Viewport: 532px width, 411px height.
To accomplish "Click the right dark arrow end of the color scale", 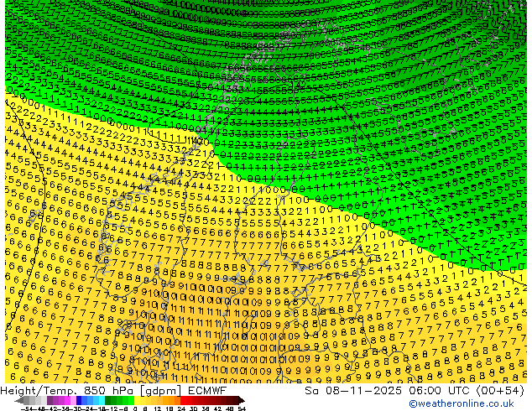I will [242, 400].
